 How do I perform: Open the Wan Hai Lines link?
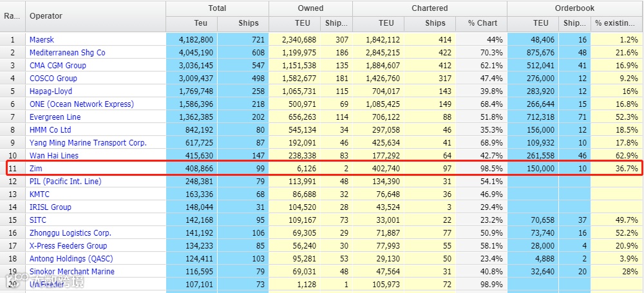tap(54, 155)
